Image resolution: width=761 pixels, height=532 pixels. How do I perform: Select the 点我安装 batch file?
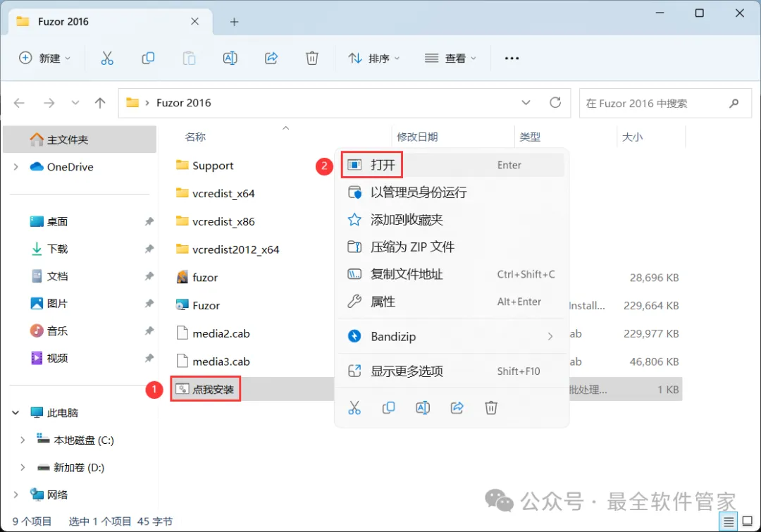205,389
